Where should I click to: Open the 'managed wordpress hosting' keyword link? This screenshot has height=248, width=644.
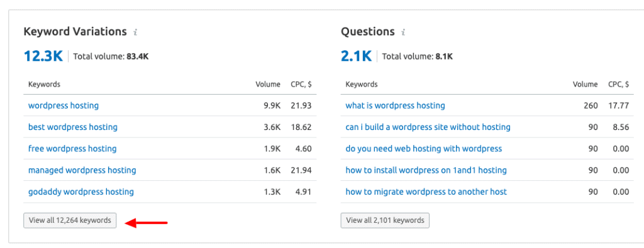pyautogui.click(x=82, y=170)
